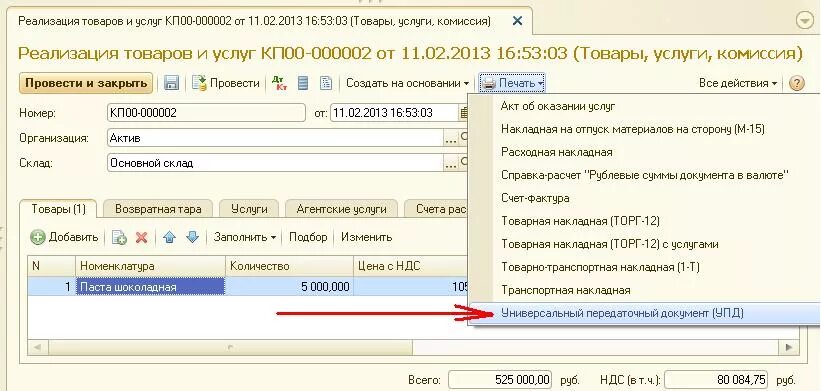
Task: Click Провести и закрыть button
Action: tap(86, 83)
